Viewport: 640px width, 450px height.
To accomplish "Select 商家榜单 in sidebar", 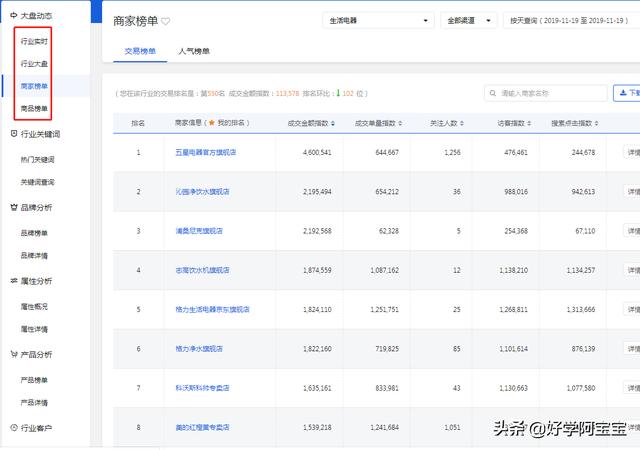I will pos(34,86).
